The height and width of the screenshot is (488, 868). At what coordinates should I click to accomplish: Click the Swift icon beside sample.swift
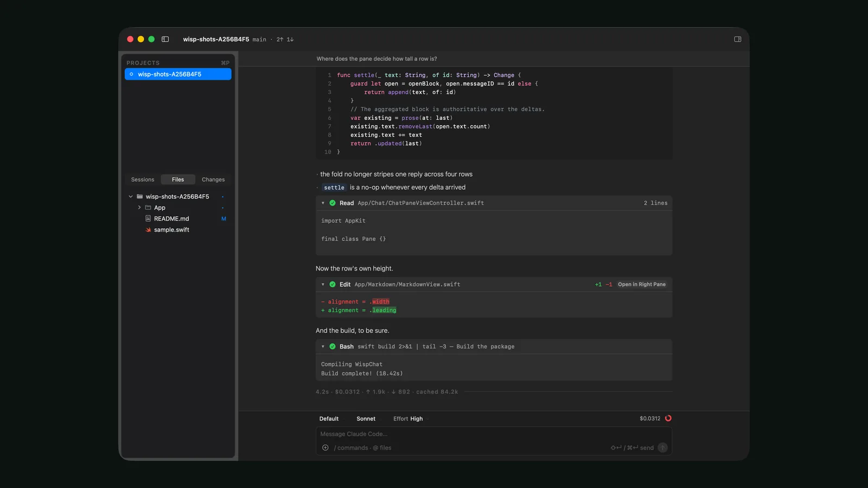point(148,230)
